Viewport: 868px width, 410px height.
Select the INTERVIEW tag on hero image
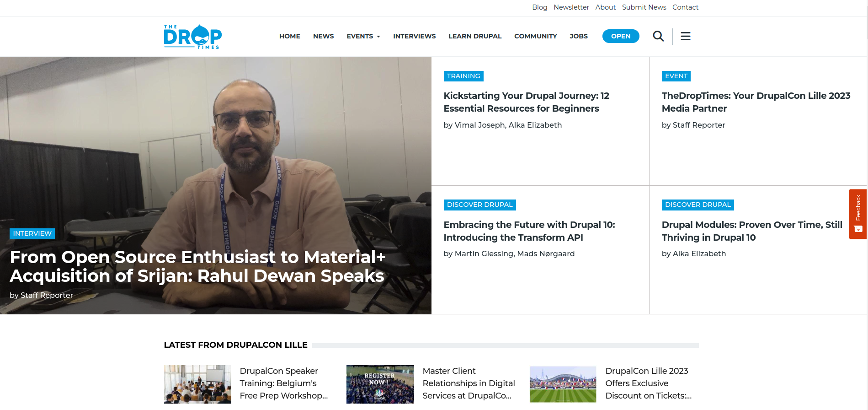32,233
